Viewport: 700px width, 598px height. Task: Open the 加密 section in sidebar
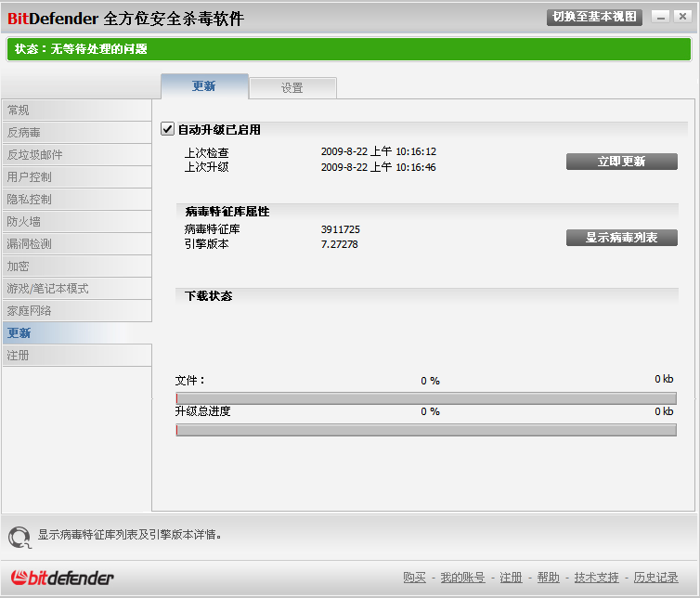(77, 266)
